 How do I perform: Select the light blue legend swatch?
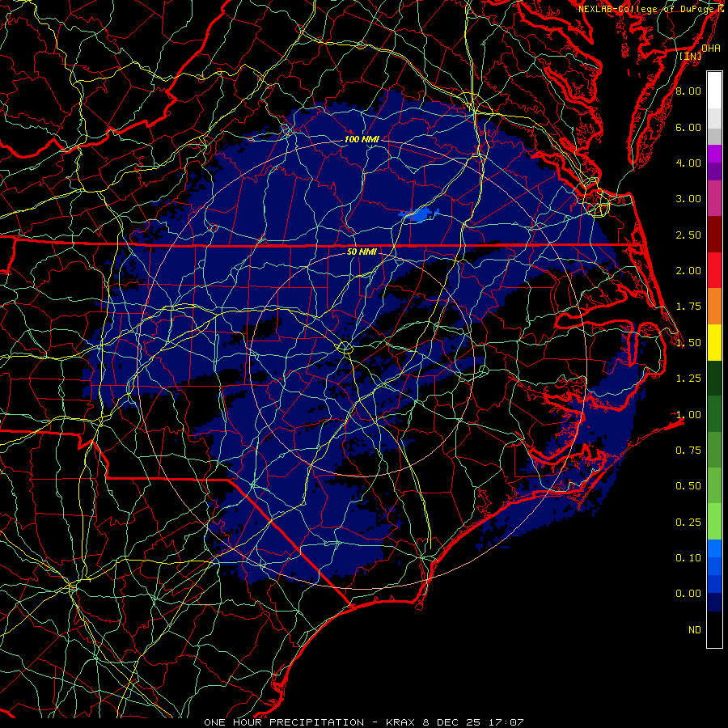click(x=714, y=548)
